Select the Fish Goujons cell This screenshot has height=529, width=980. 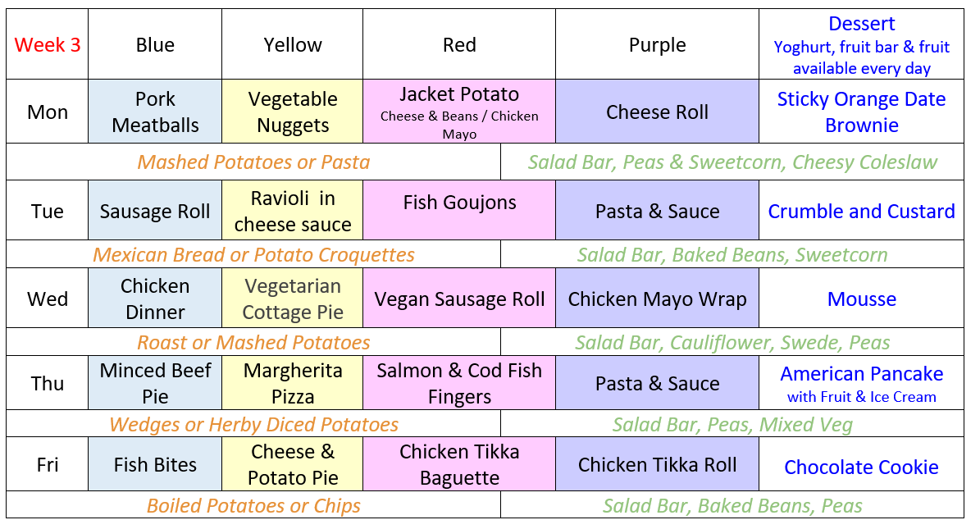point(459,210)
